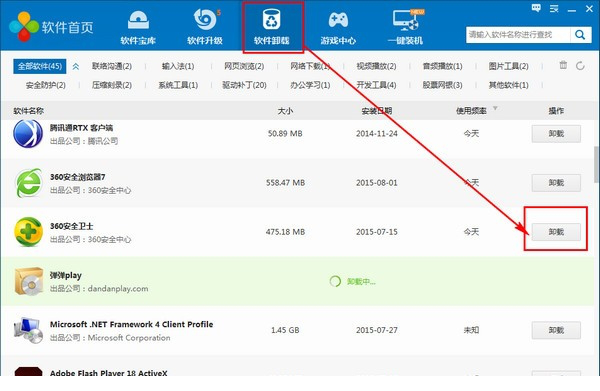Filter by 压缩刻录(2) category
The width and height of the screenshot is (600, 391).
[x=112, y=85]
